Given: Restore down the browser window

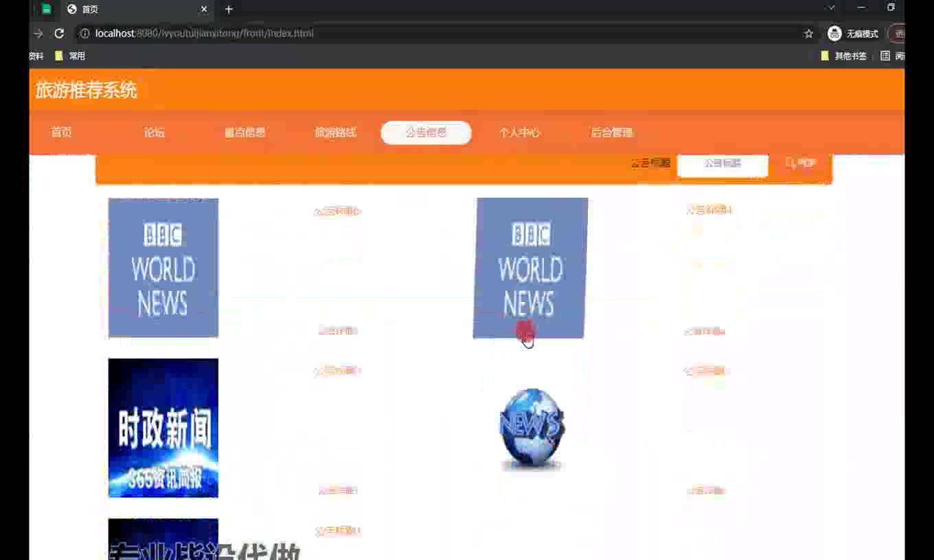Looking at the screenshot, I should (891, 8).
